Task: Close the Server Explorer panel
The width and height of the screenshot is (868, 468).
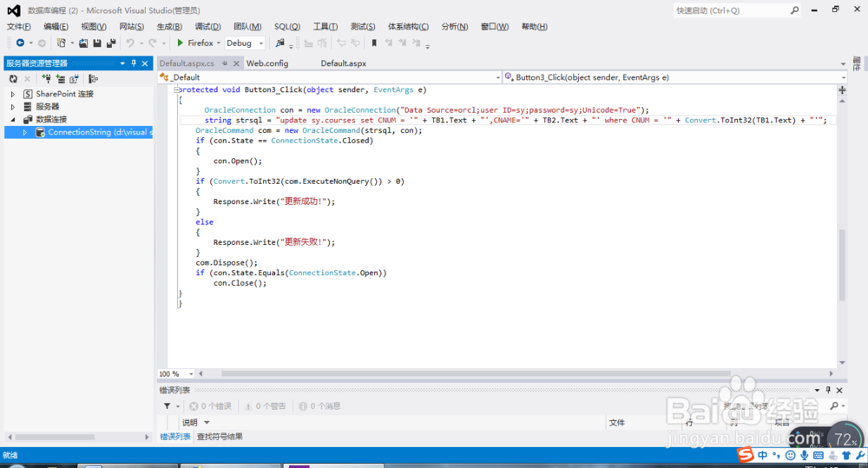Action: click(145, 63)
